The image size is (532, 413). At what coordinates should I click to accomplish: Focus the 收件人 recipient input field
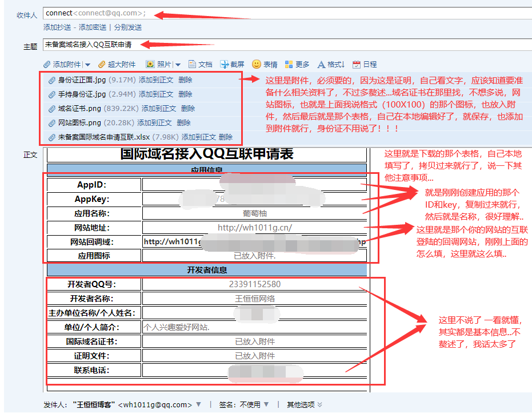[x=287, y=13]
